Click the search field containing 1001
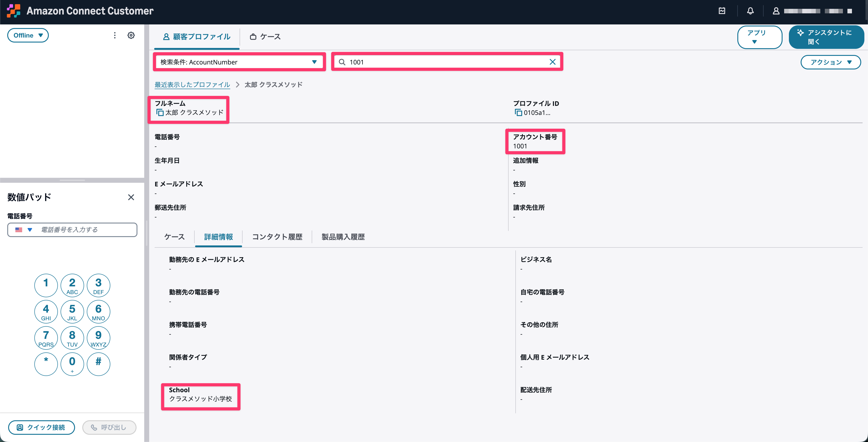 coord(447,62)
